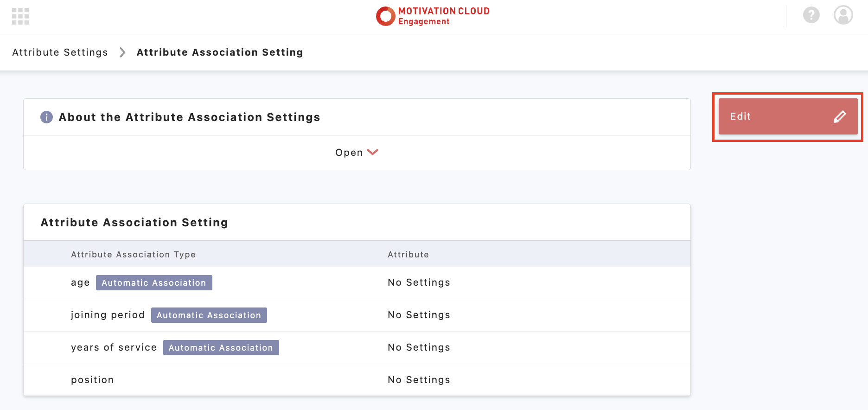Screen dimensions: 868x410
Task: Click the Attribute Association Type column header
Action: (133, 255)
